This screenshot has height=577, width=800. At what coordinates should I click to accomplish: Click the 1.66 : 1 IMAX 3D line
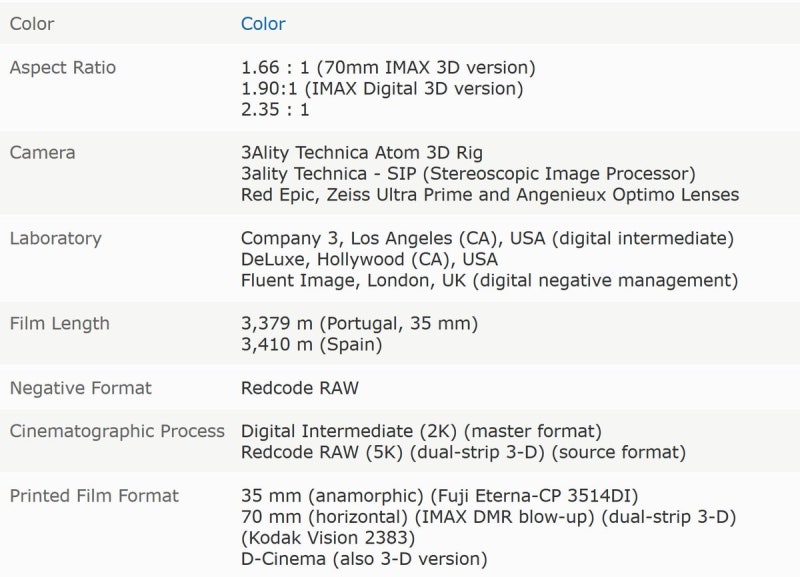pos(388,67)
